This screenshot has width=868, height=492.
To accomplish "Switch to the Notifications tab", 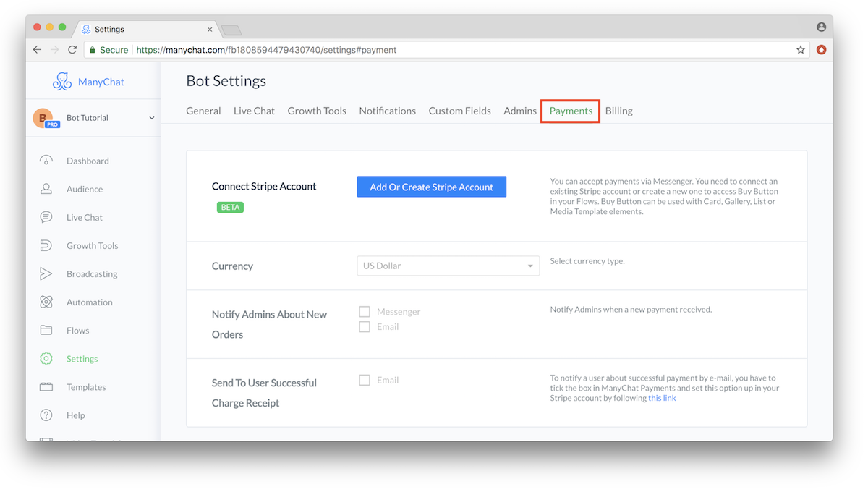I will tap(387, 111).
